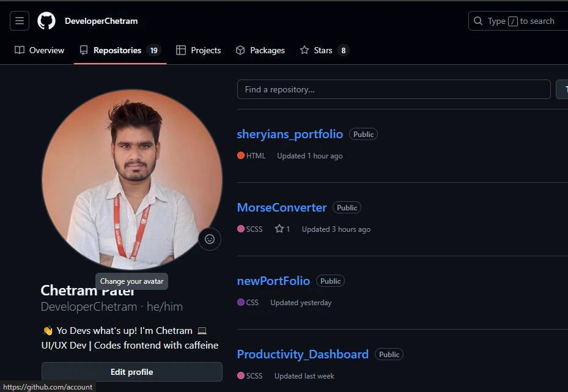Open the sheryians_portfolio repository
This screenshot has width=568, height=392.
click(289, 133)
